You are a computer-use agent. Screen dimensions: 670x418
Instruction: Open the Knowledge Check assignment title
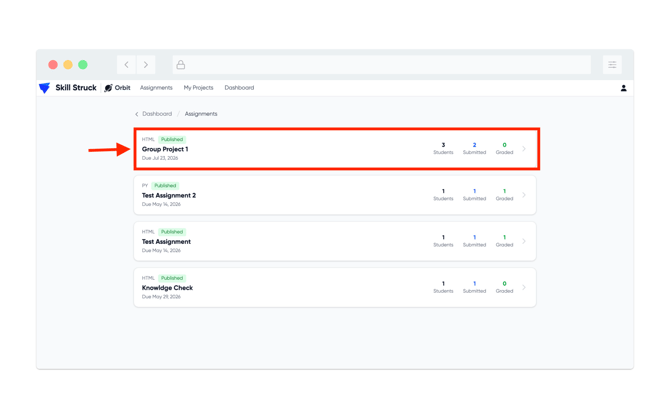coord(168,288)
